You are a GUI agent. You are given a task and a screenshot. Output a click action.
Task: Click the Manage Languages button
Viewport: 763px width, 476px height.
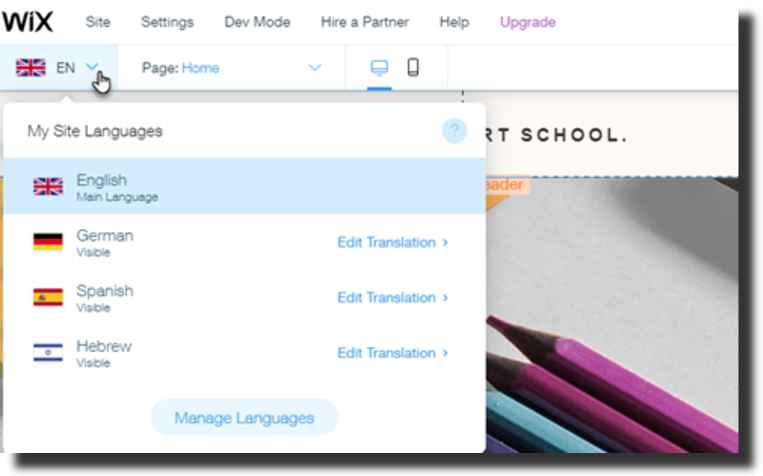click(x=244, y=418)
